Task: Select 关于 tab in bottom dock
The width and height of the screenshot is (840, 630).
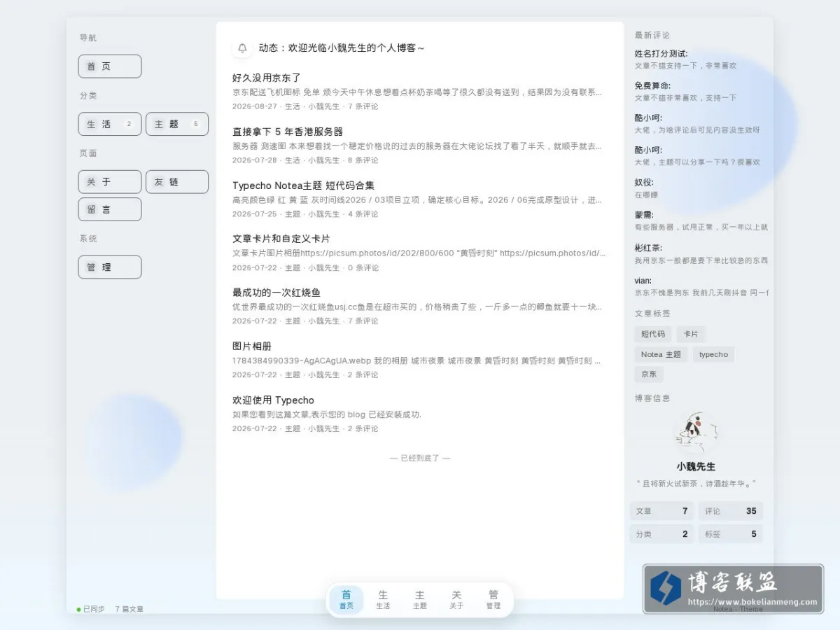Action: (x=456, y=600)
